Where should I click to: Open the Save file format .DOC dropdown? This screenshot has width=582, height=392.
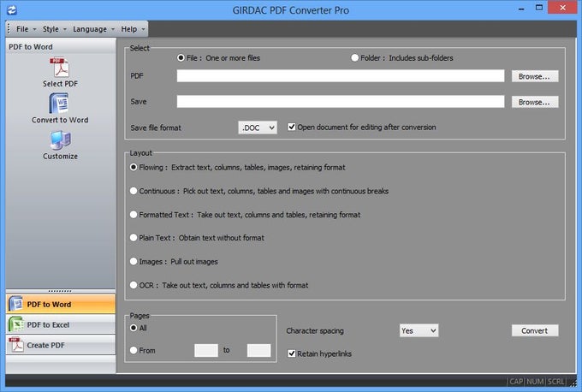click(258, 128)
